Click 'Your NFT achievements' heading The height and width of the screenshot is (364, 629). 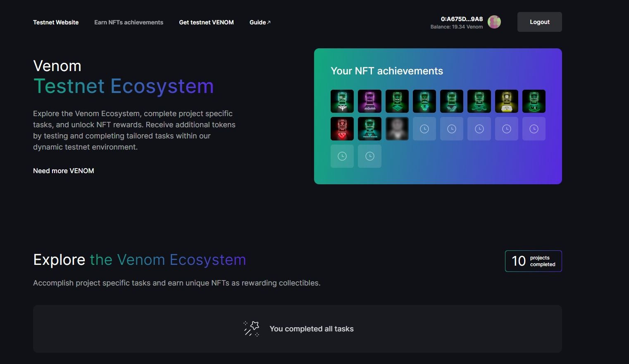[387, 71]
